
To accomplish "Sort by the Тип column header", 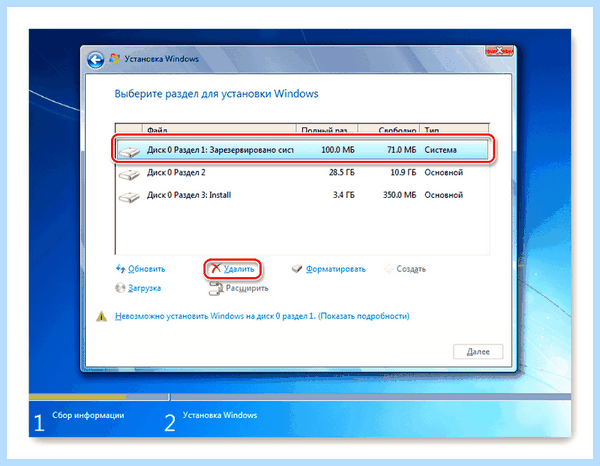I will (454, 129).
